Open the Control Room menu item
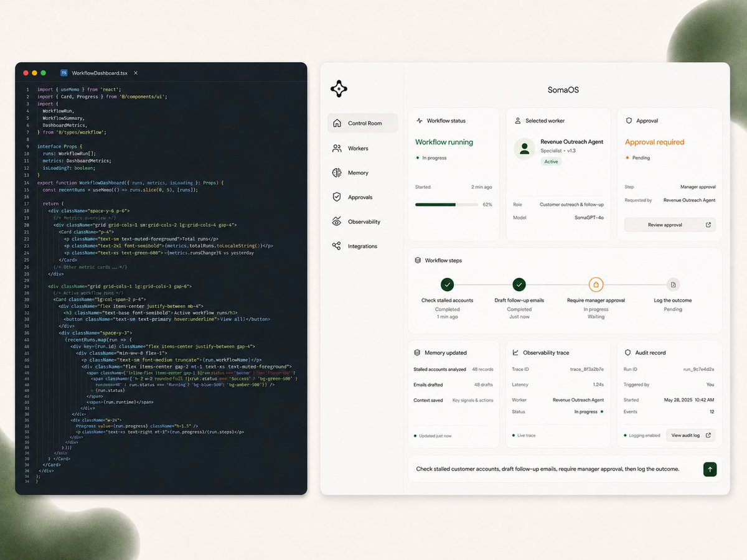The width and height of the screenshot is (747, 560). [363, 123]
